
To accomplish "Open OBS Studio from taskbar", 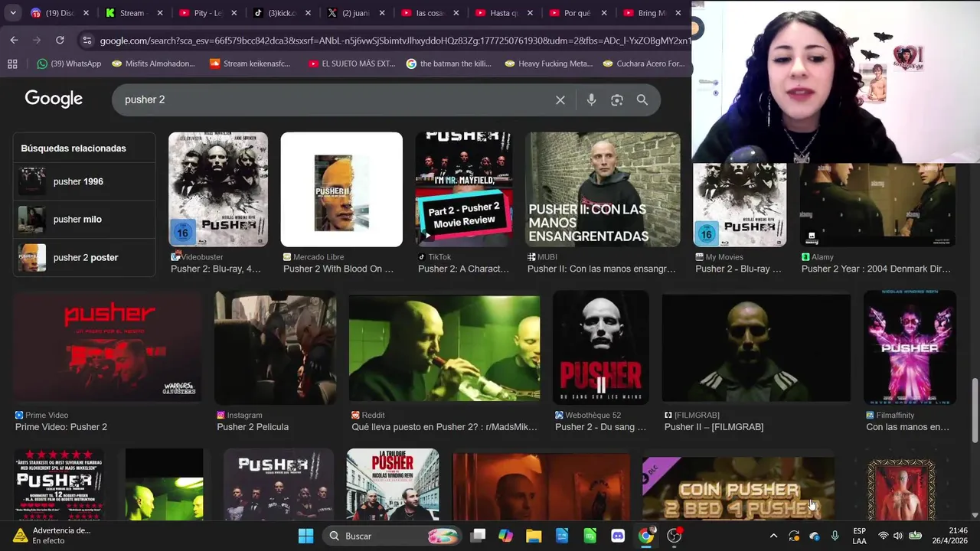I will (x=674, y=536).
